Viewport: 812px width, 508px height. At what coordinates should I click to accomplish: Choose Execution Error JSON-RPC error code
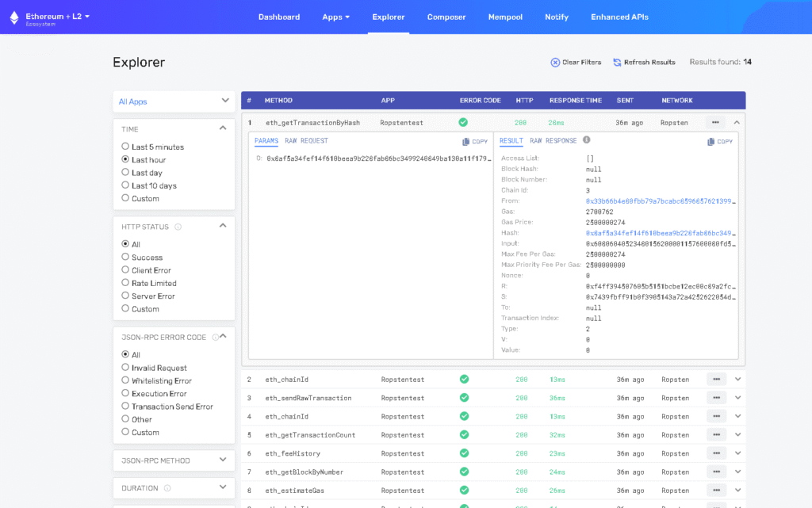pos(125,394)
